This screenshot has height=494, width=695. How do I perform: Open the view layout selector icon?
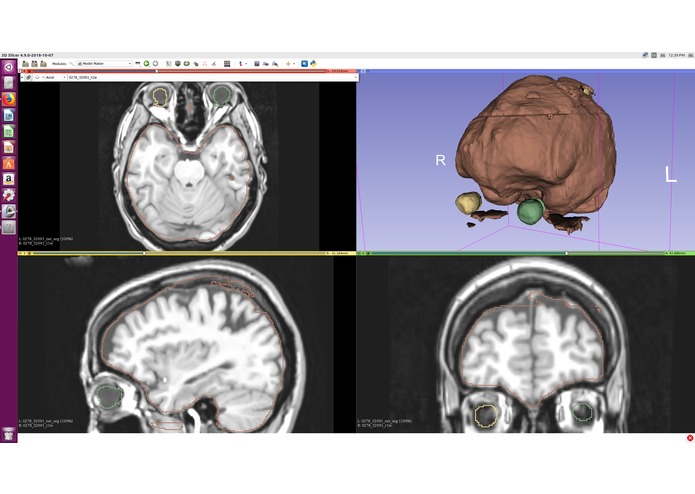tap(227, 64)
